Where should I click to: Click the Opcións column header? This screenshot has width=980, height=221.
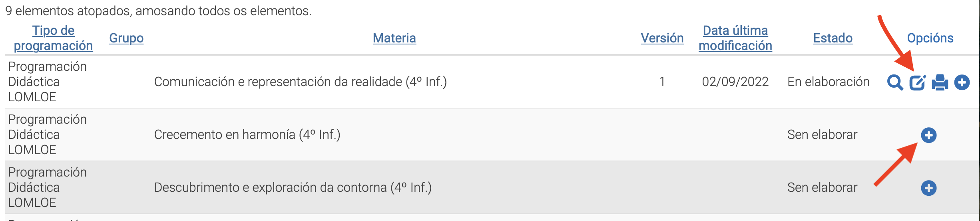pyautogui.click(x=930, y=38)
